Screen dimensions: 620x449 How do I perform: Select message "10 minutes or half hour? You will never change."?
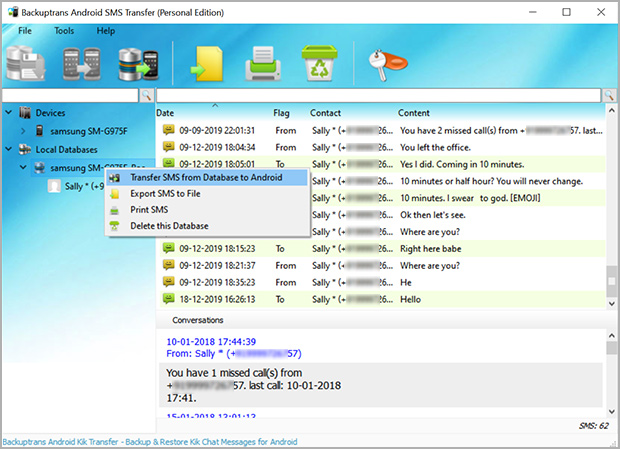click(x=491, y=181)
